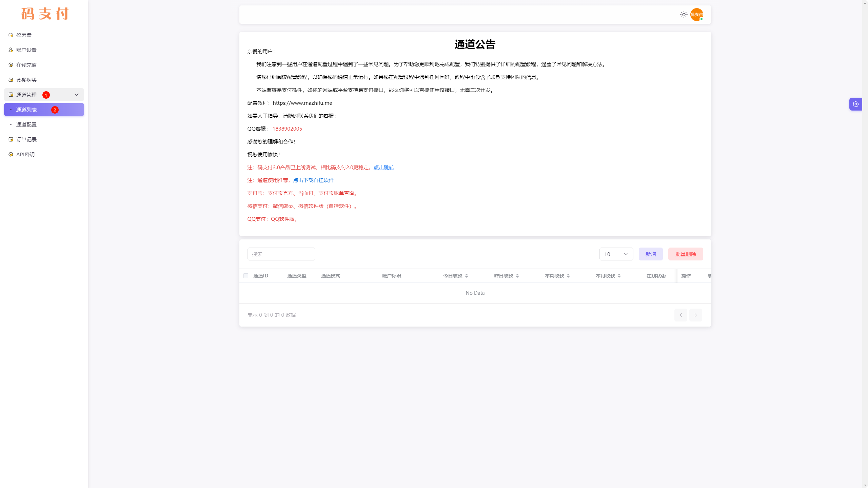Click the 码支付 logo in the sidebar
The width and height of the screenshot is (868, 488).
44,14
